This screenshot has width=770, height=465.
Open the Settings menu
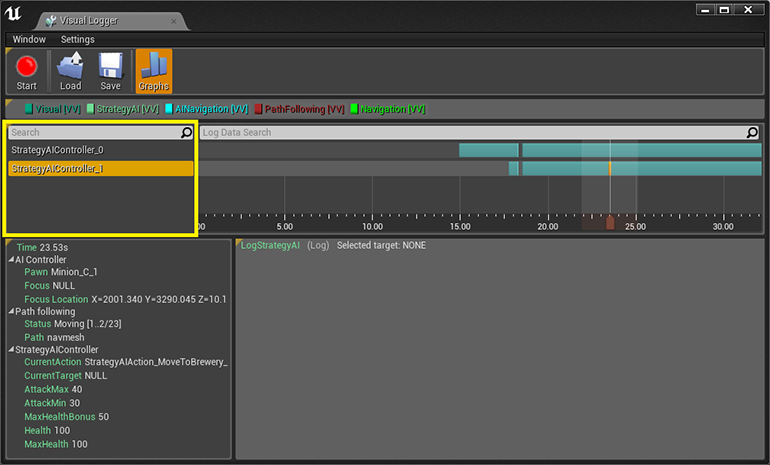[78, 39]
